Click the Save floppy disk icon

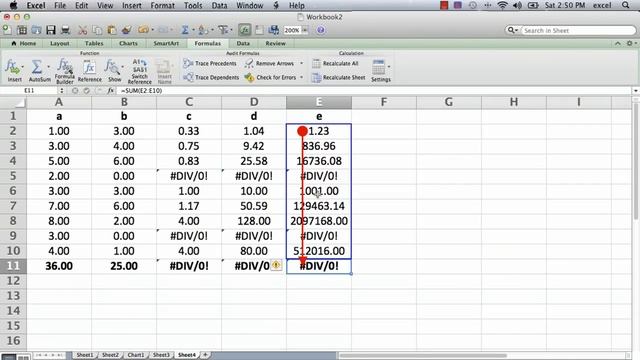click(x=51, y=30)
